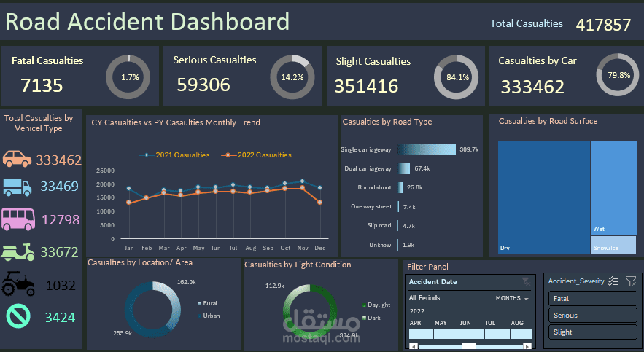Click the Single carriageway bar

pyautogui.click(x=427, y=149)
